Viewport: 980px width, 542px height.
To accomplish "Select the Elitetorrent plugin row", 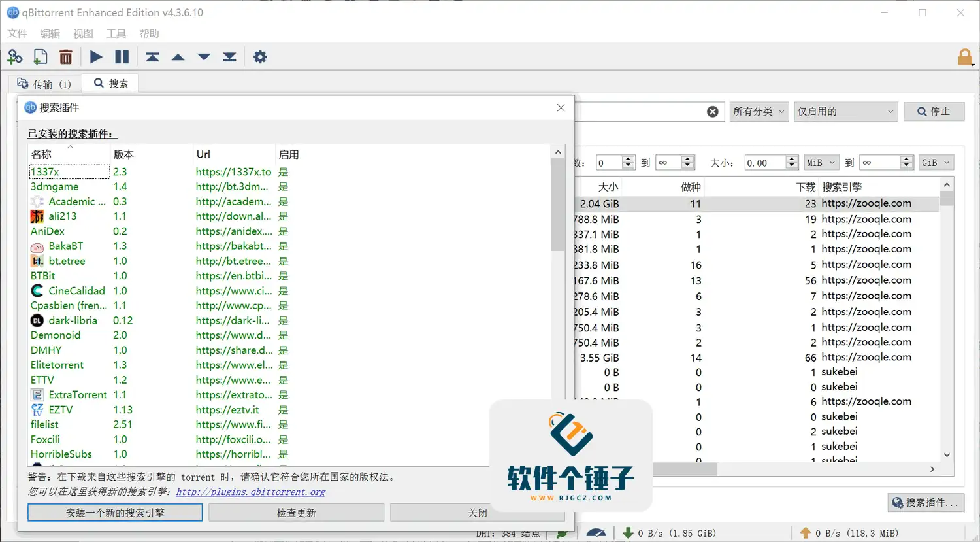I will 289,365.
